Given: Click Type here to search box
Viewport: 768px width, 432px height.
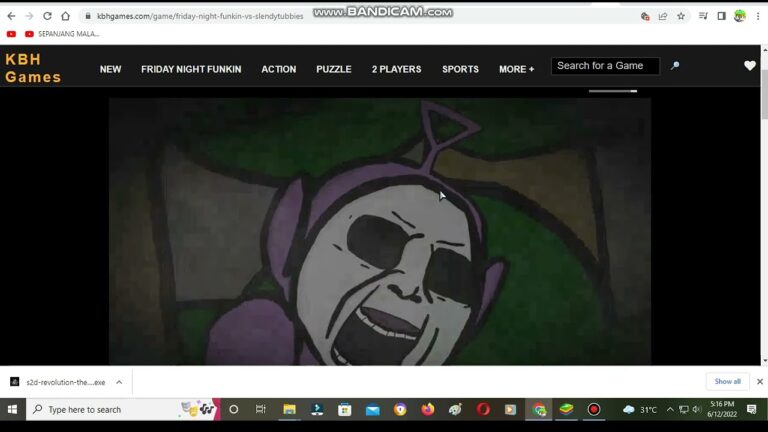Looking at the screenshot, I should click(x=122, y=409).
